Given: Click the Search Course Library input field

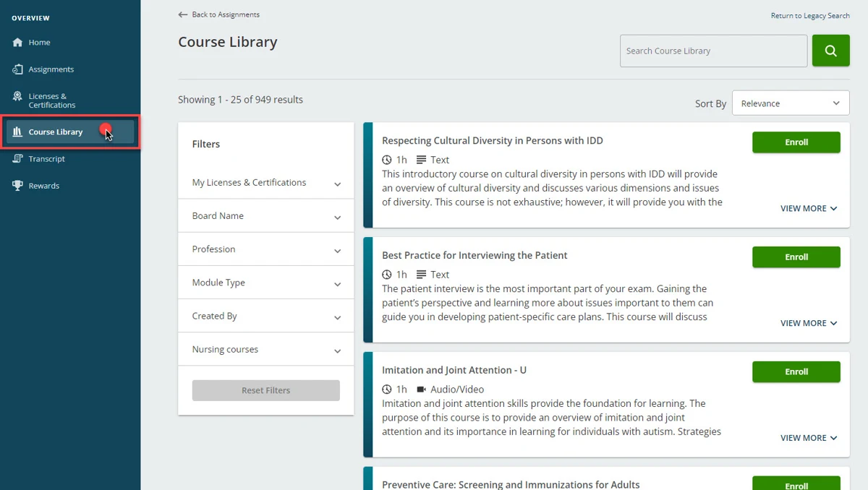Looking at the screenshot, I should pyautogui.click(x=713, y=51).
